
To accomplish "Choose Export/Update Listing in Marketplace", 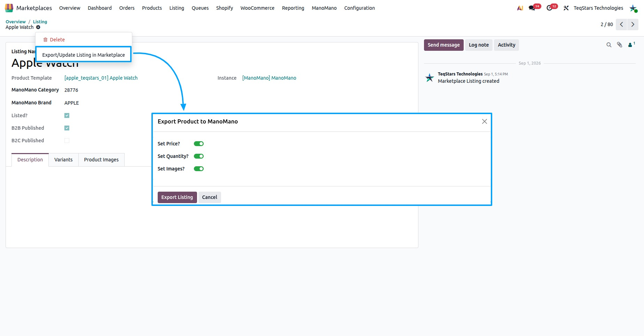I will [84, 55].
